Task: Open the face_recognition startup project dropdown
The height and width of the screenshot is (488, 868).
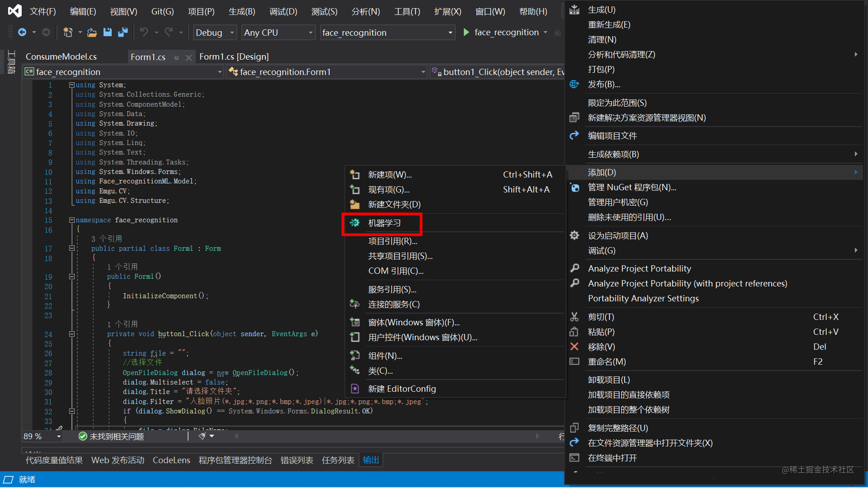Action: tap(387, 33)
